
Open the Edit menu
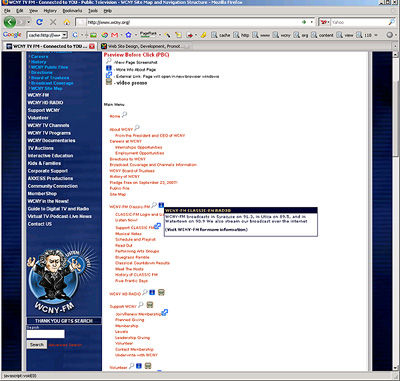click(20, 11)
